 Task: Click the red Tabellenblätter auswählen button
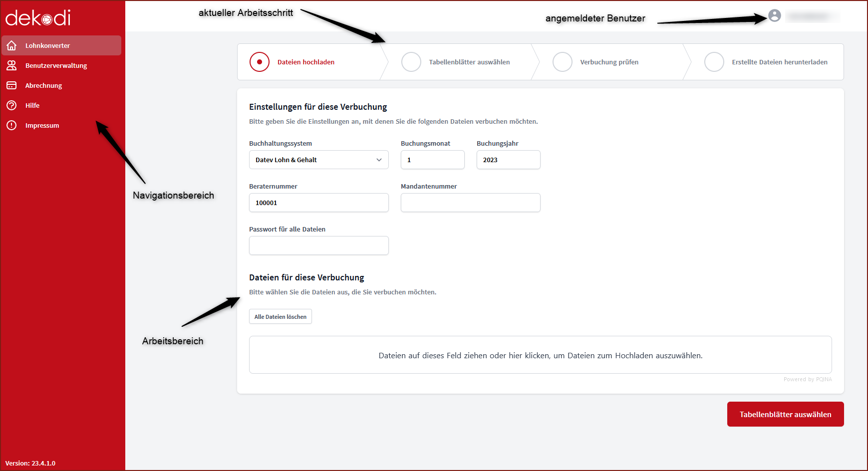coord(786,414)
